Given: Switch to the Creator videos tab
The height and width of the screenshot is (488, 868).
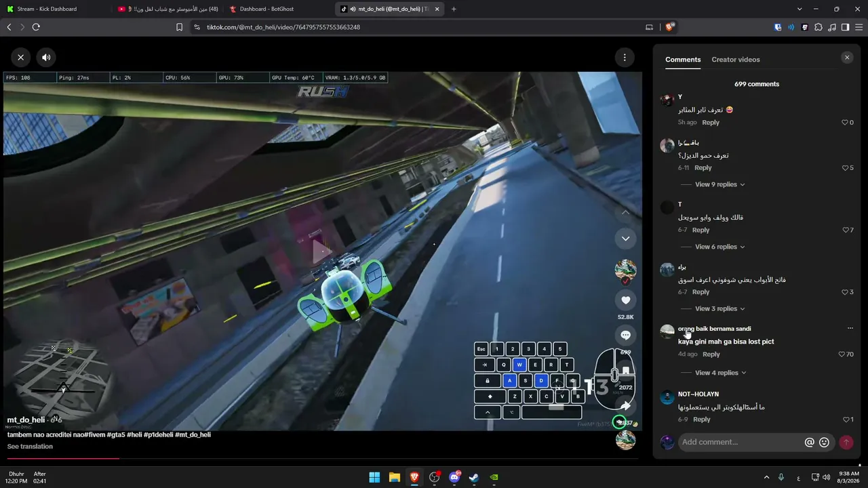Looking at the screenshot, I should point(736,60).
